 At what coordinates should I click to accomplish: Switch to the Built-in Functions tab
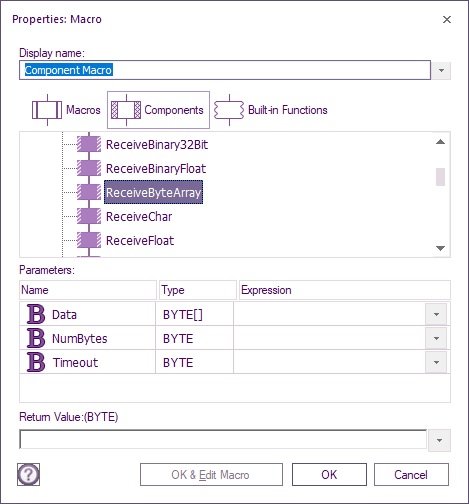pyautogui.click(x=271, y=110)
